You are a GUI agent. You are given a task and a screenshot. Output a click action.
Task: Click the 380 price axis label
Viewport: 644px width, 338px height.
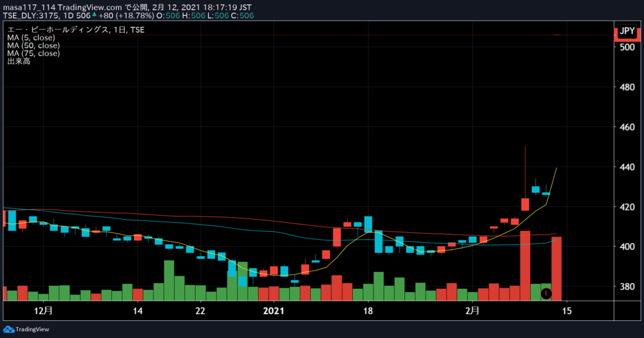click(x=627, y=286)
